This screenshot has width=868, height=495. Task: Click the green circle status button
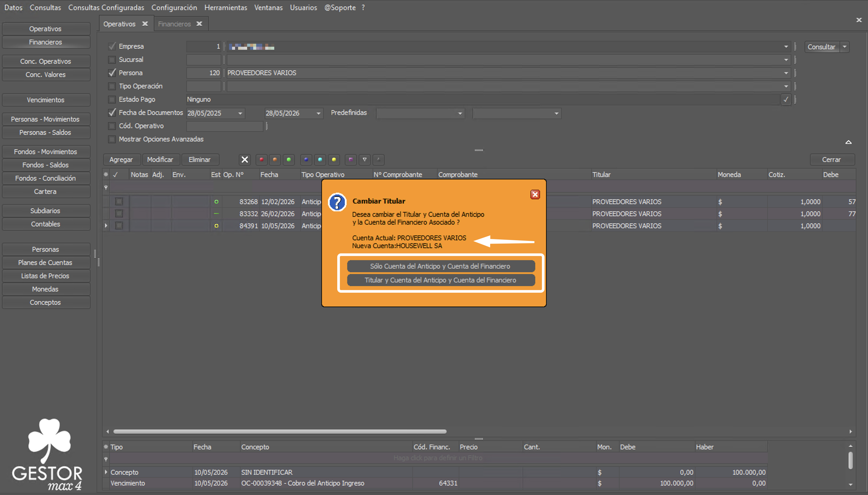[x=288, y=159]
